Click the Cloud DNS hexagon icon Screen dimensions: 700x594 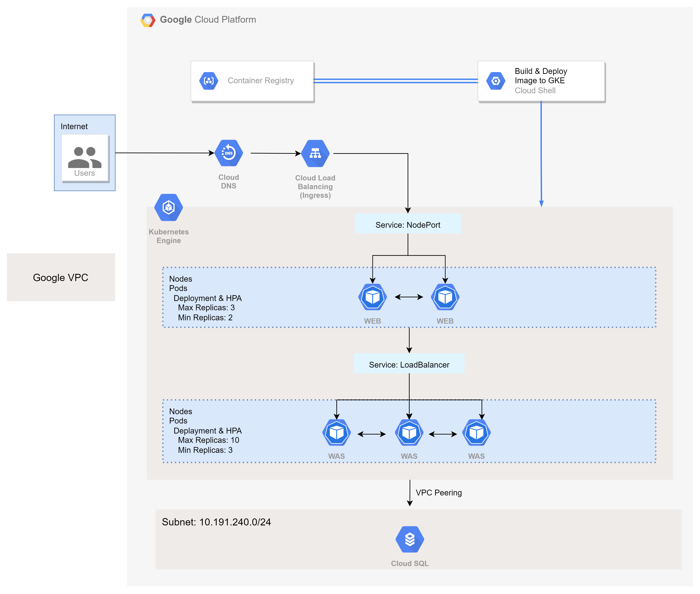point(229,153)
